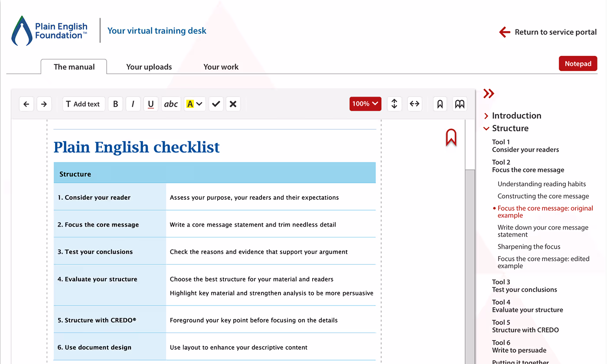This screenshot has width=607, height=364.
Task: Select the Add text tool
Action: click(84, 104)
